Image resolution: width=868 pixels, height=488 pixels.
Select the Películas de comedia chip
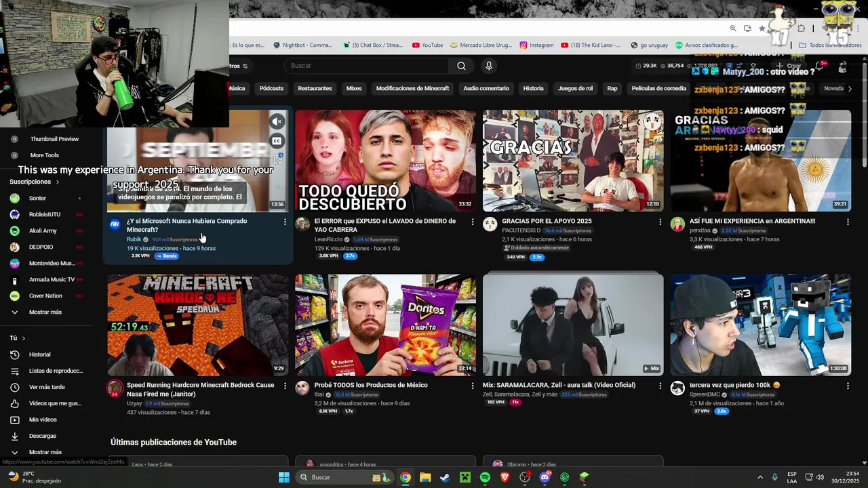coord(658,88)
